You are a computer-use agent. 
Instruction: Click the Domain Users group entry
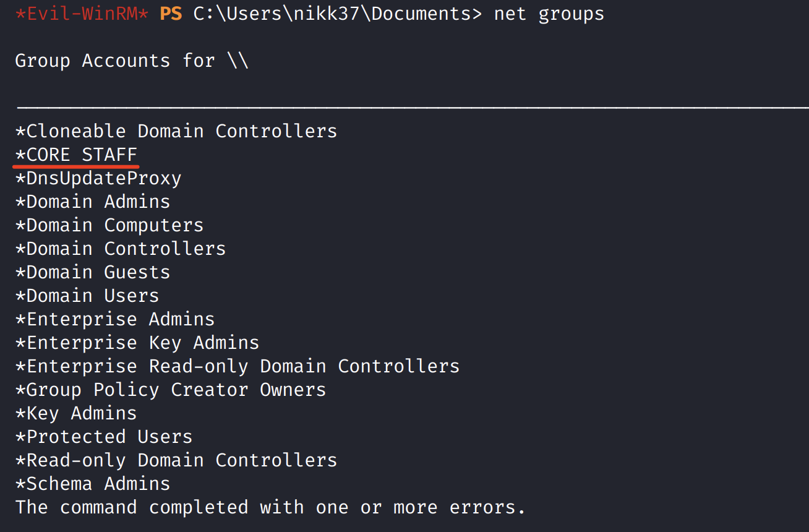pyautogui.click(x=87, y=296)
